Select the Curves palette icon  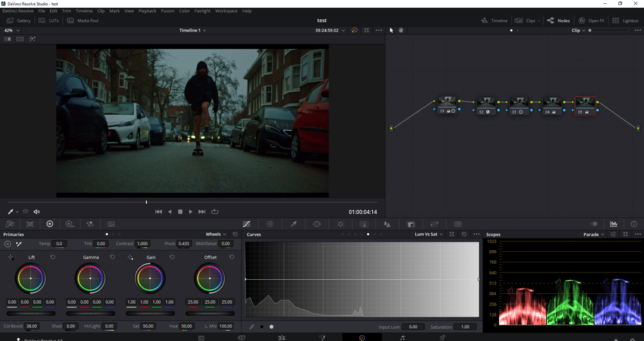[x=247, y=224]
